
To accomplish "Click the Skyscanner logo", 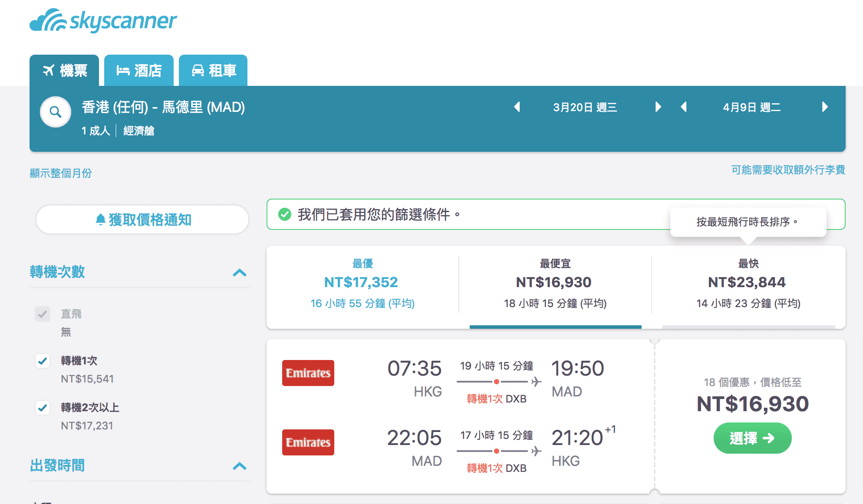I will (x=103, y=20).
